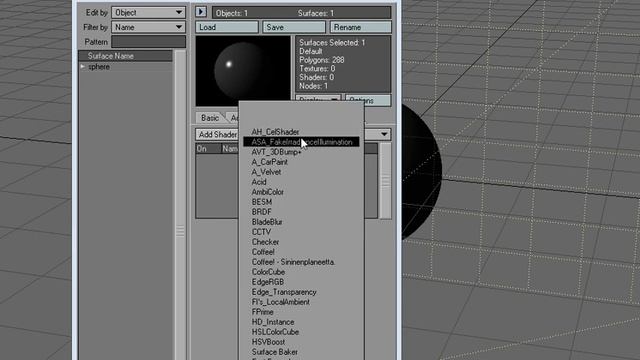The width and height of the screenshot is (640, 360).
Task: Click the shader list vertical scrollbar
Action: pos(385,181)
